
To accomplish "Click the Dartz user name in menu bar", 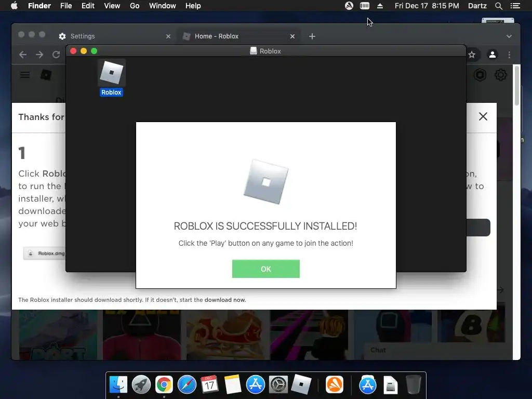I will point(477,6).
